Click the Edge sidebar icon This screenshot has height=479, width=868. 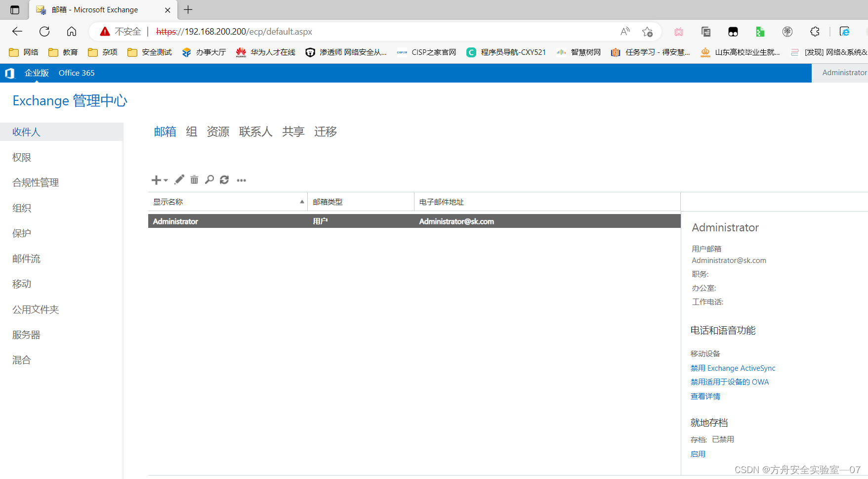point(845,32)
